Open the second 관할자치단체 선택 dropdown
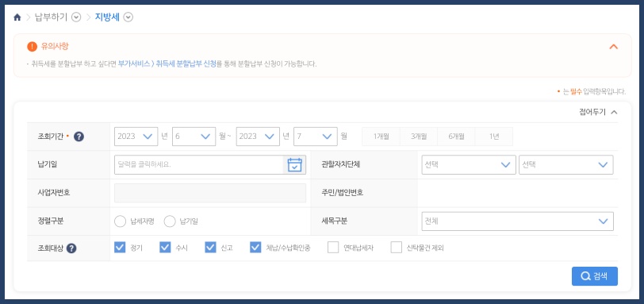Screen dimensions: 644x304 point(566,165)
